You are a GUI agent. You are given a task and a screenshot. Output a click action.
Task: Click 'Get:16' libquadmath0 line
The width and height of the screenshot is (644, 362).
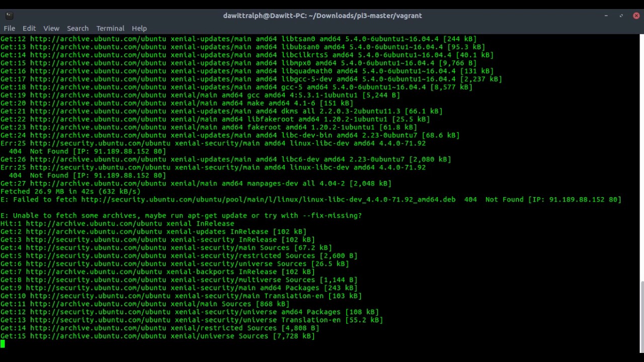pos(247,71)
